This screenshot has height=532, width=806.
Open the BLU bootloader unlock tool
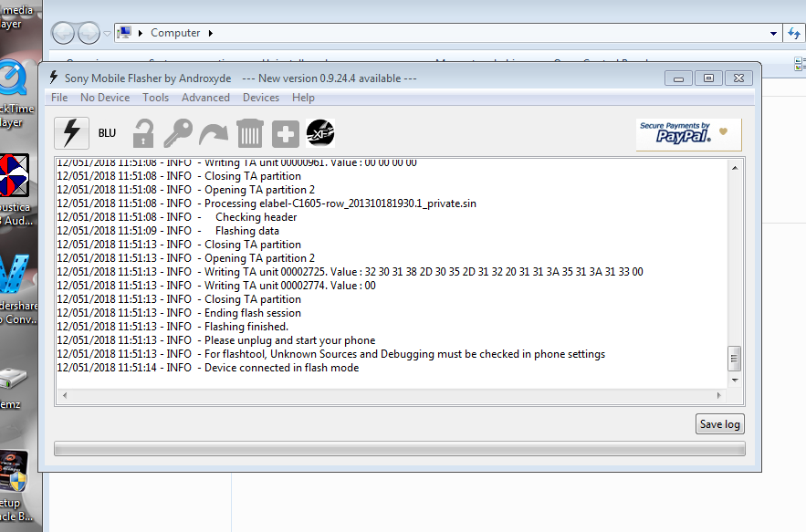point(107,133)
